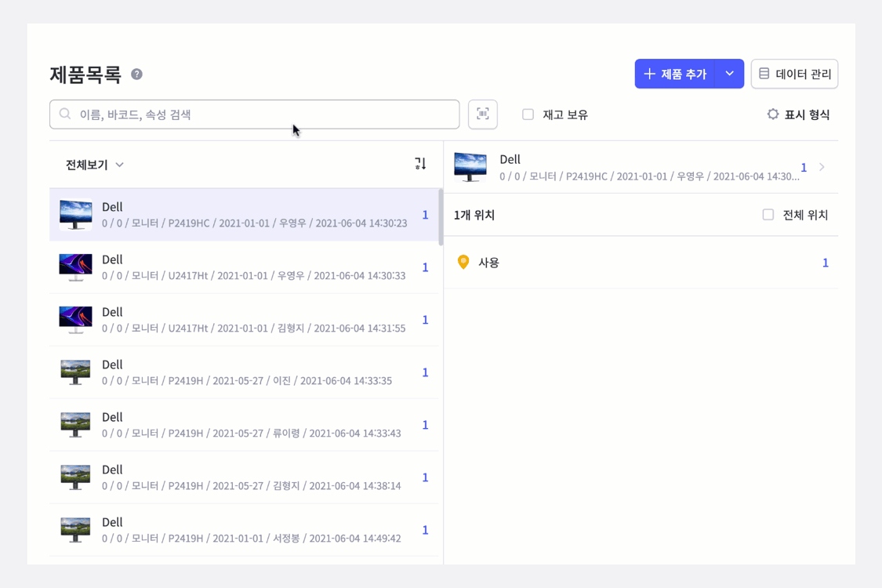This screenshot has width=882, height=588.
Task: Click the database icon on 데이터 관리
Action: [764, 74]
